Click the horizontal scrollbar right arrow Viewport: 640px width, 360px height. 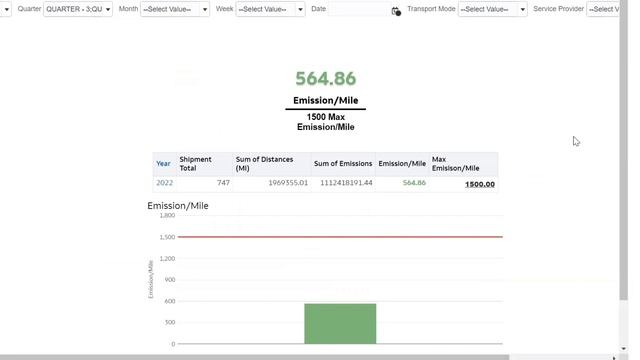click(x=614, y=358)
